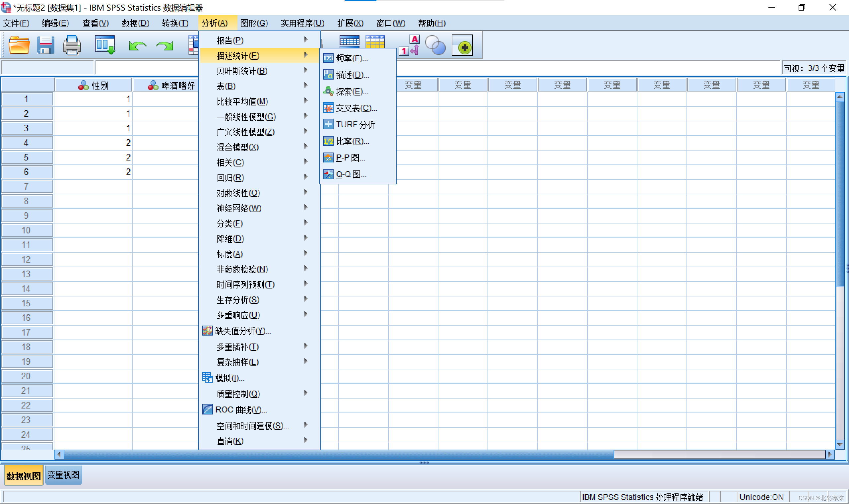Screen dimensions: 849x504
Task: Open ROC Curve (ROC 曲线) dialog
Action: pyautogui.click(x=240, y=410)
